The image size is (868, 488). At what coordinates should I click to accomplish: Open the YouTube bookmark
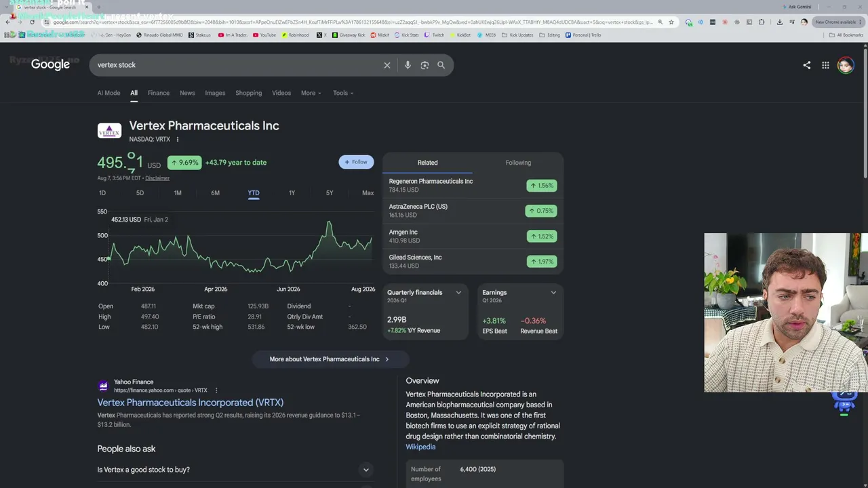[264, 35]
